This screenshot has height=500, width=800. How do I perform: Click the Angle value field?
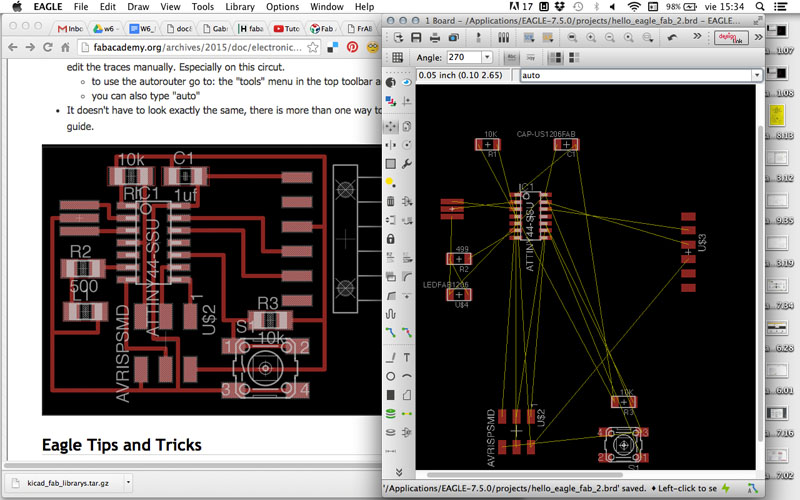tap(464, 57)
